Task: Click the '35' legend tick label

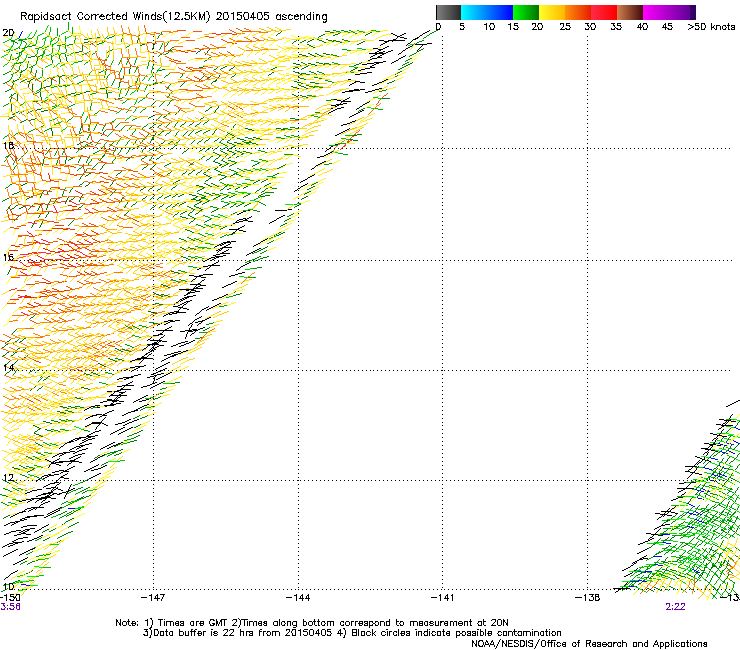Action: pyautogui.click(x=616, y=27)
